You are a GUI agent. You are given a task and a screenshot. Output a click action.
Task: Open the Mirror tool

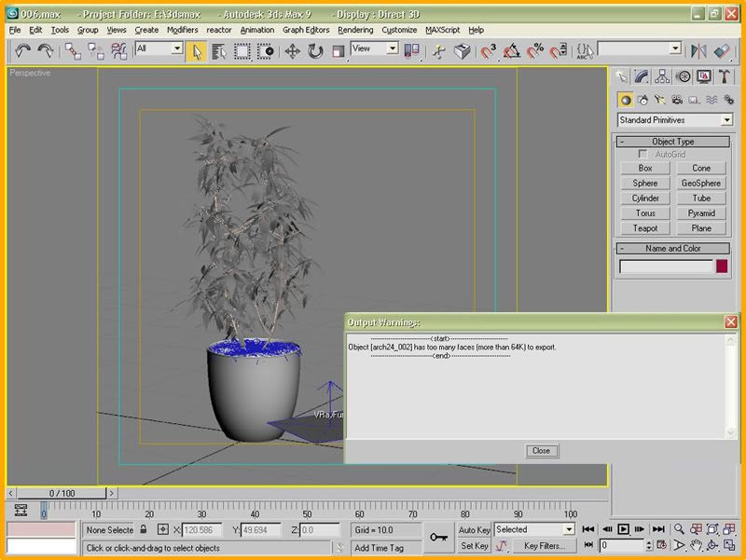698,51
